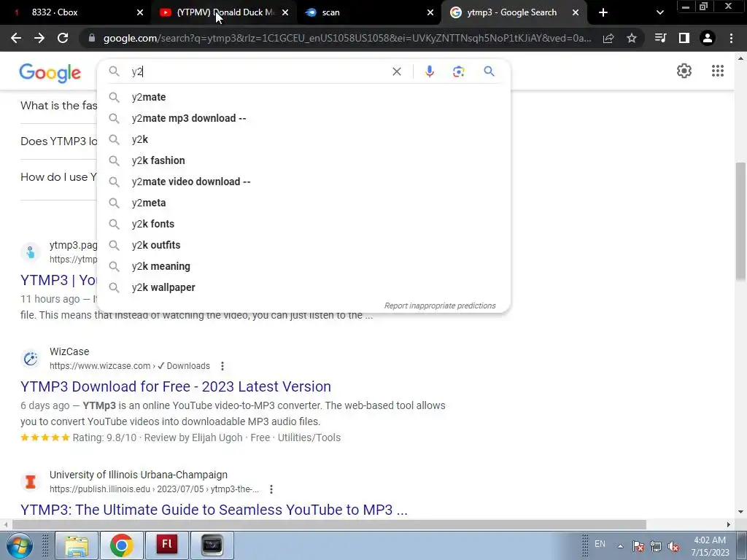Viewport: 747px width, 560px height.
Task: Open media control icon in Chrome toolbar
Action: pos(660,38)
